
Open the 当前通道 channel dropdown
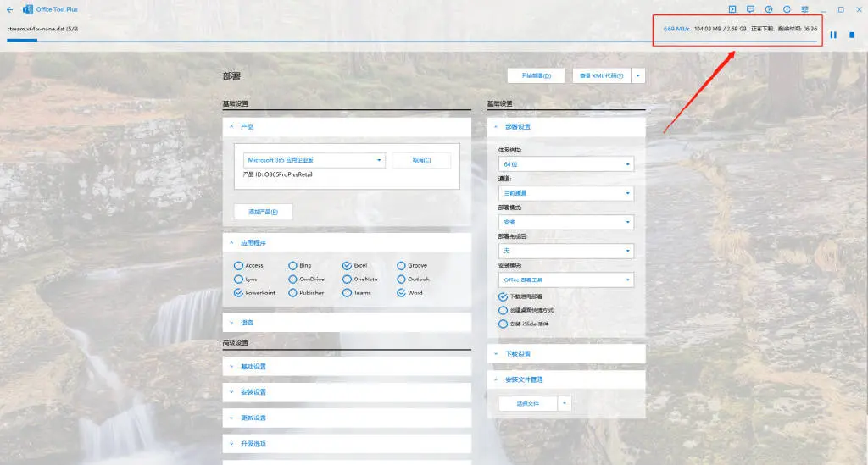565,193
